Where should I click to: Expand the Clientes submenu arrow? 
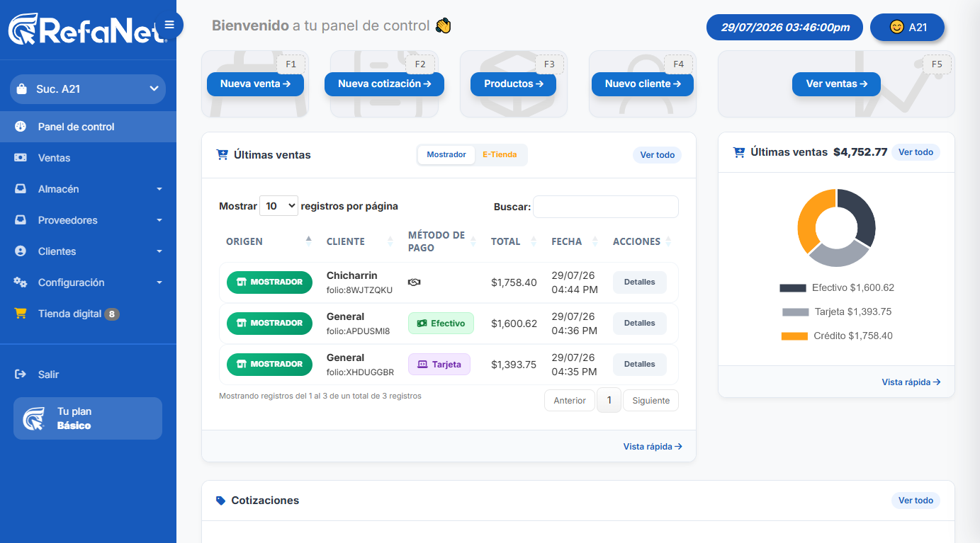(x=159, y=251)
